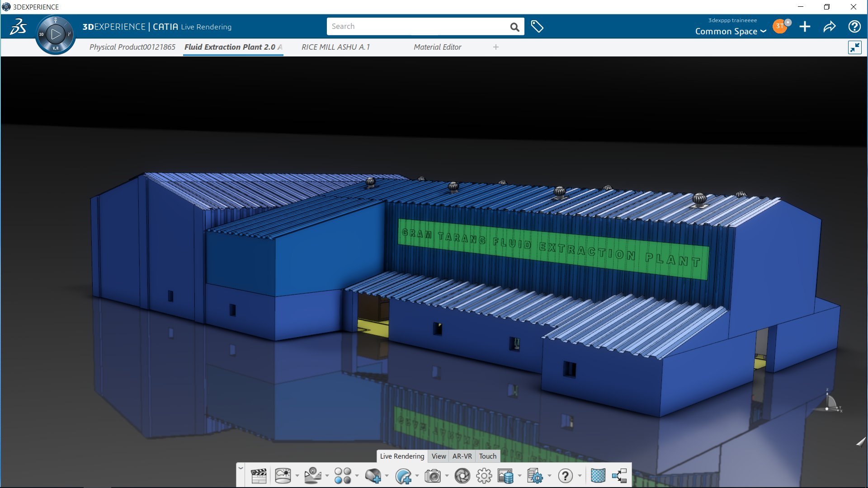
Task: Select the compass east quadrant
Action: [69, 34]
